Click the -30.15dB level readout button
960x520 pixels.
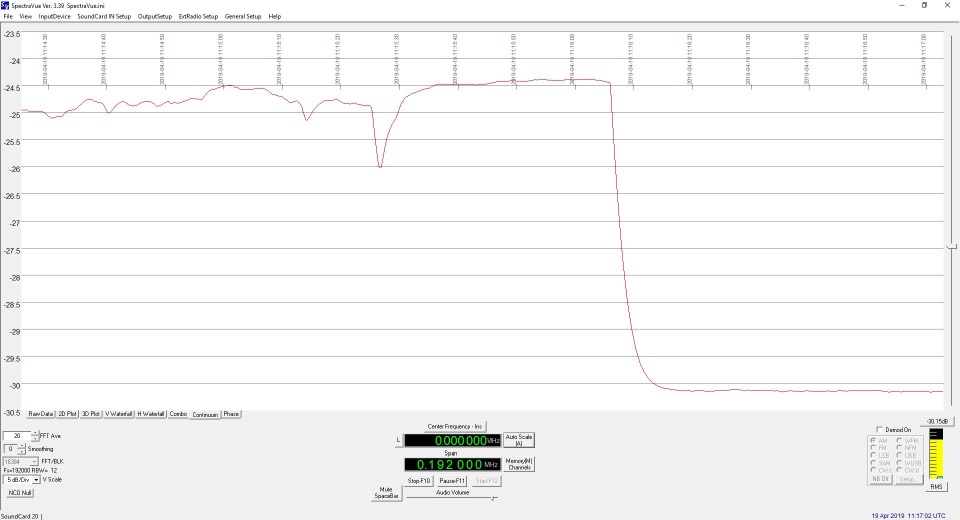(x=937, y=421)
